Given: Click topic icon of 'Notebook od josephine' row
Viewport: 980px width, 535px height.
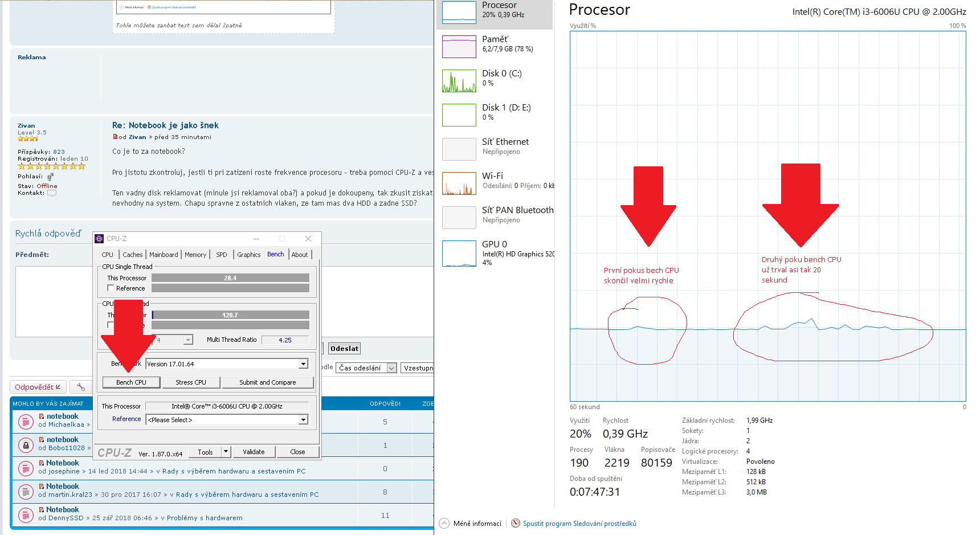Looking at the screenshot, I should [x=26, y=468].
